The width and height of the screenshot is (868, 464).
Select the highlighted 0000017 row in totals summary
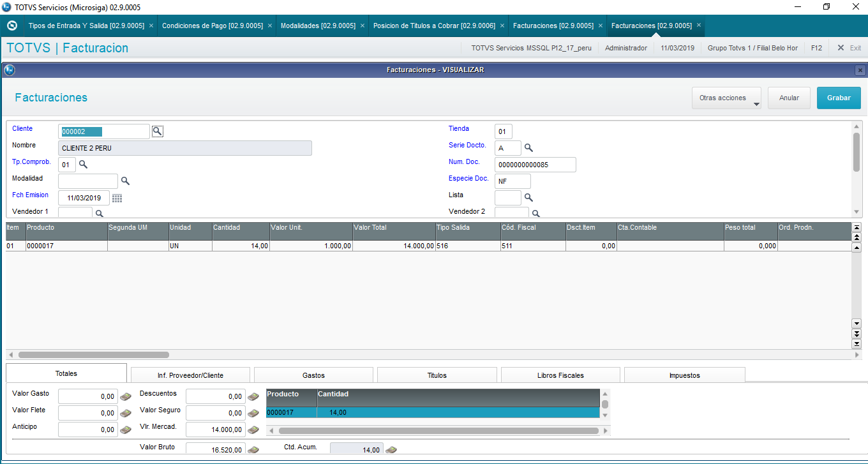coord(433,413)
